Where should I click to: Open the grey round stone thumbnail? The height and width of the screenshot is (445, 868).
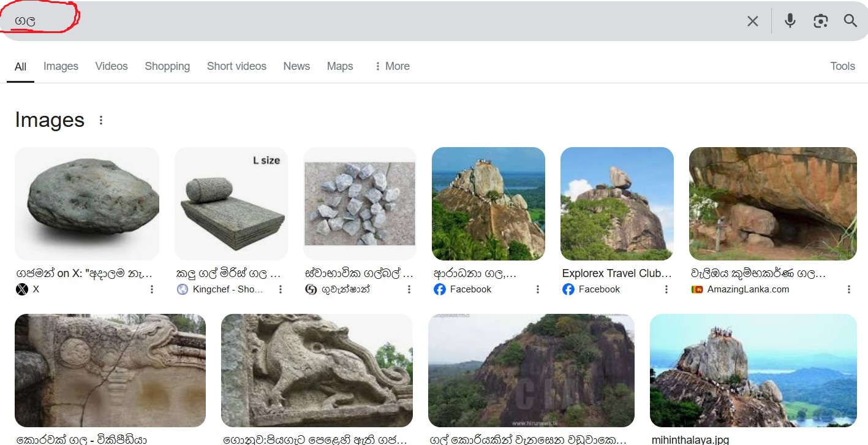click(87, 203)
